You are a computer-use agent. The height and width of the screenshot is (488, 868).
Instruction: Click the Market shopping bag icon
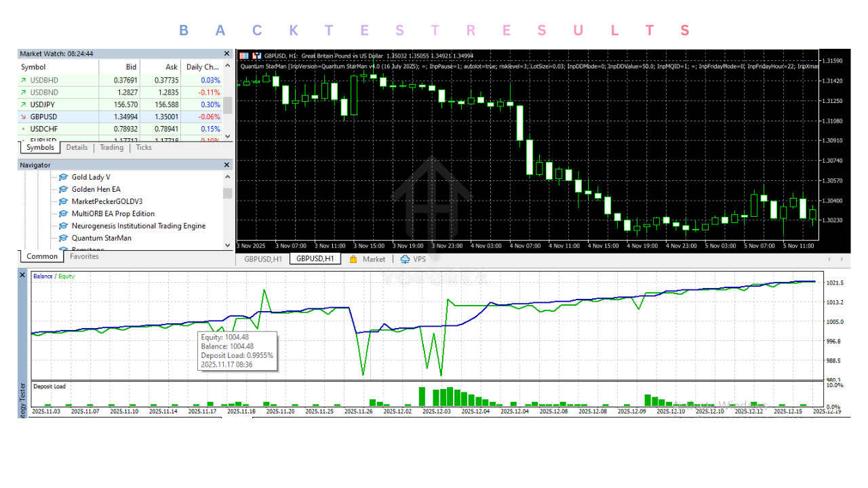coord(353,259)
